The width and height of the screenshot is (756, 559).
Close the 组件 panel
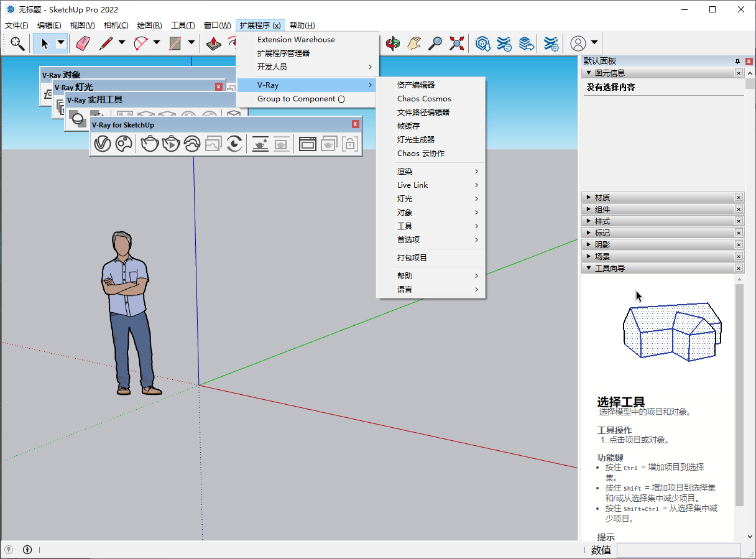[739, 209]
